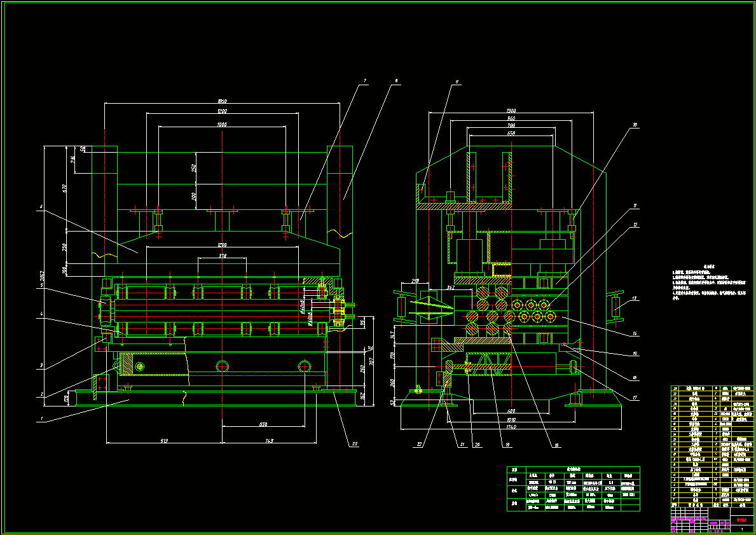Click part callout number 22 label
The height and width of the screenshot is (535, 756).
pos(419,444)
